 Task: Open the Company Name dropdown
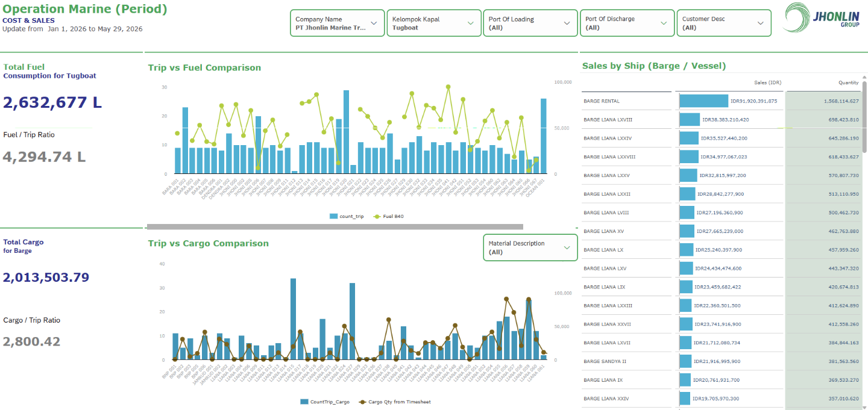(337, 23)
